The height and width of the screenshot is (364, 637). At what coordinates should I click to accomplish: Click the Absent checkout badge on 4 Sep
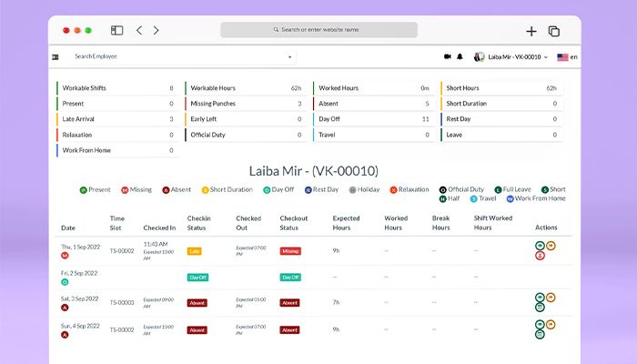pos(289,329)
